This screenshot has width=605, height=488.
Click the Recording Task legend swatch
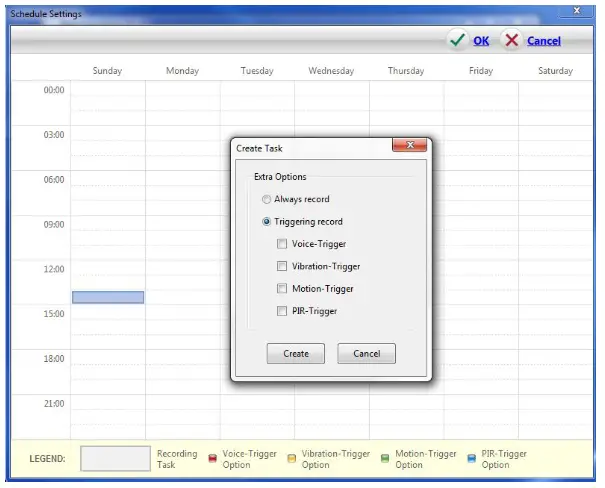click(115, 459)
